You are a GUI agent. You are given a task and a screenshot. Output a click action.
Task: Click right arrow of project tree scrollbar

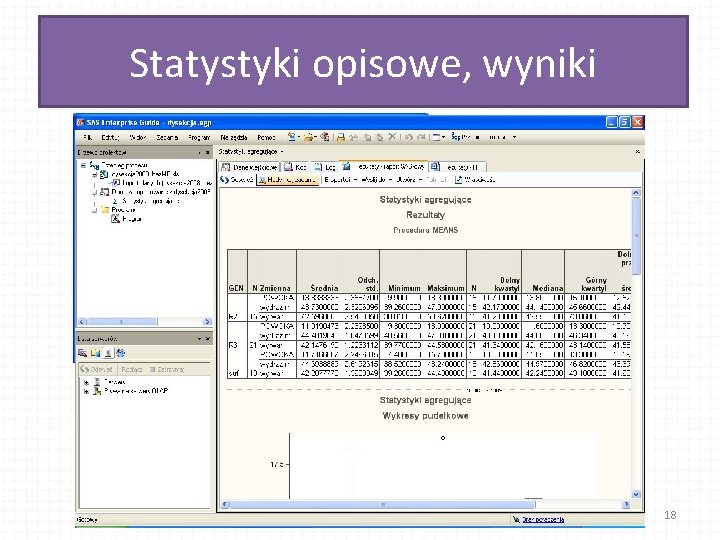coord(207,321)
